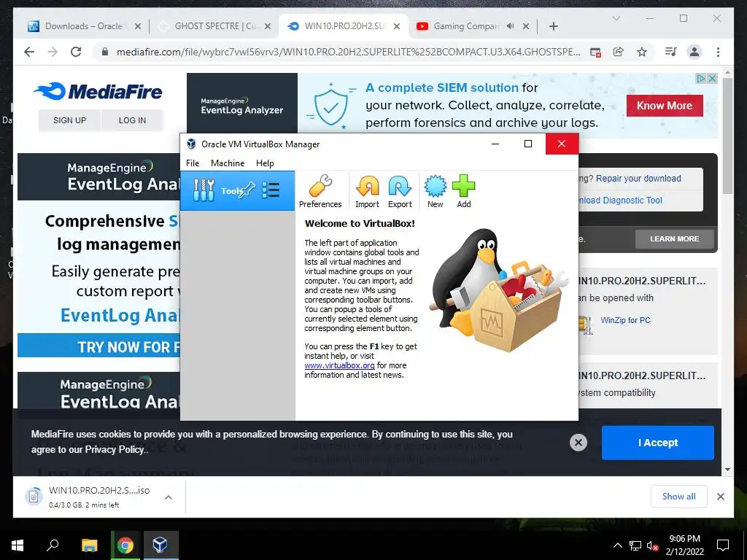The image size is (747, 560).
Task: Close the Chrome downloads bar
Action: click(720, 497)
